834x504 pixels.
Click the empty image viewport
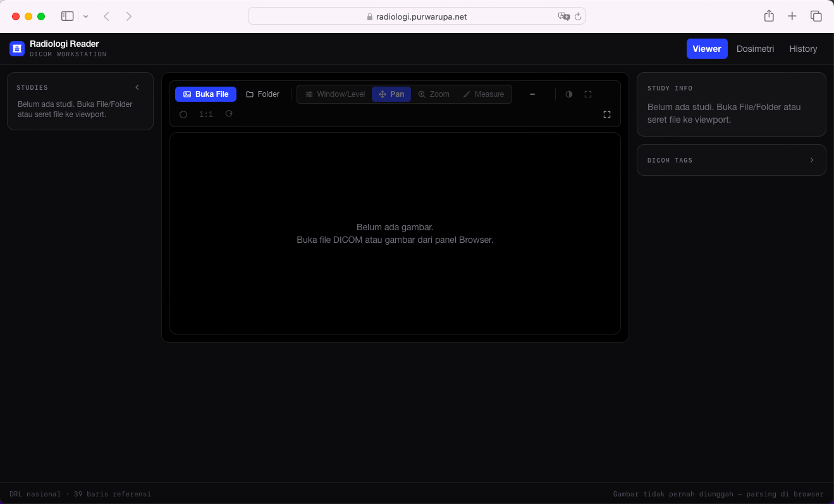[x=395, y=233]
